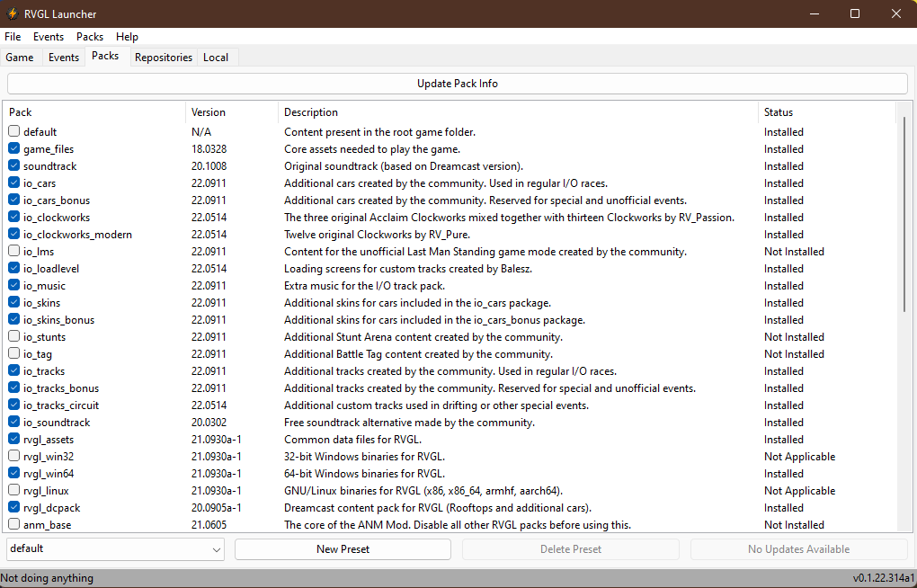Disable the soundtrack pack checkbox

pyautogui.click(x=13, y=165)
